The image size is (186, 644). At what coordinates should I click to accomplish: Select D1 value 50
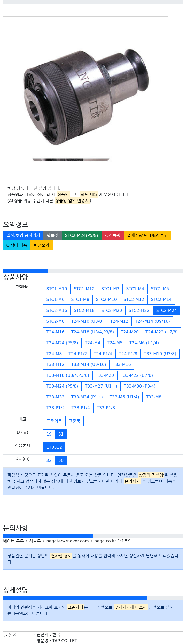pyautogui.click(x=61, y=460)
